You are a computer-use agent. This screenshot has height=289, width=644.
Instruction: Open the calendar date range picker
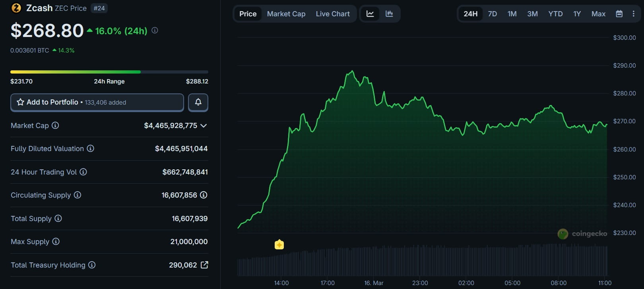click(x=619, y=14)
